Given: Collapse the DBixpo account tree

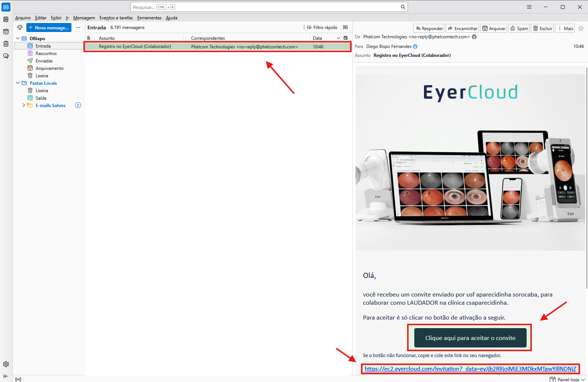Looking at the screenshot, I should click(x=18, y=38).
